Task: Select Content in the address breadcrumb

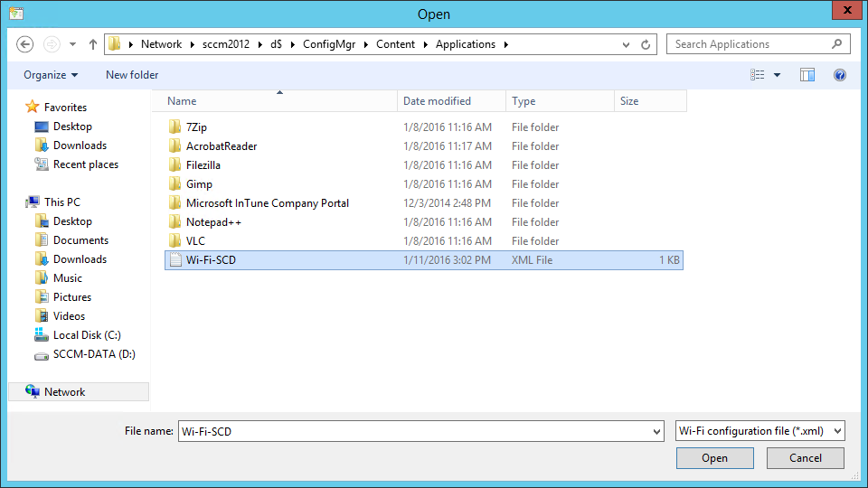Action: 395,44
